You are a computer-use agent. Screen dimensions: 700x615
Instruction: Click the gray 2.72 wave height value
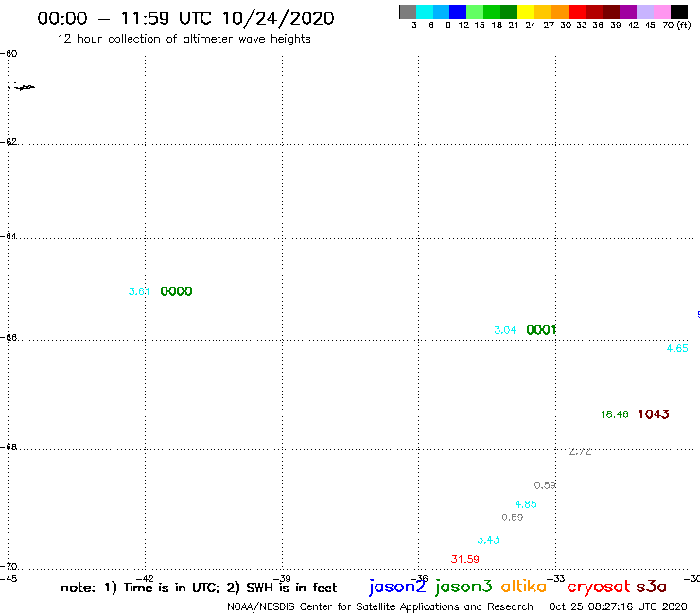[x=580, y=451]
